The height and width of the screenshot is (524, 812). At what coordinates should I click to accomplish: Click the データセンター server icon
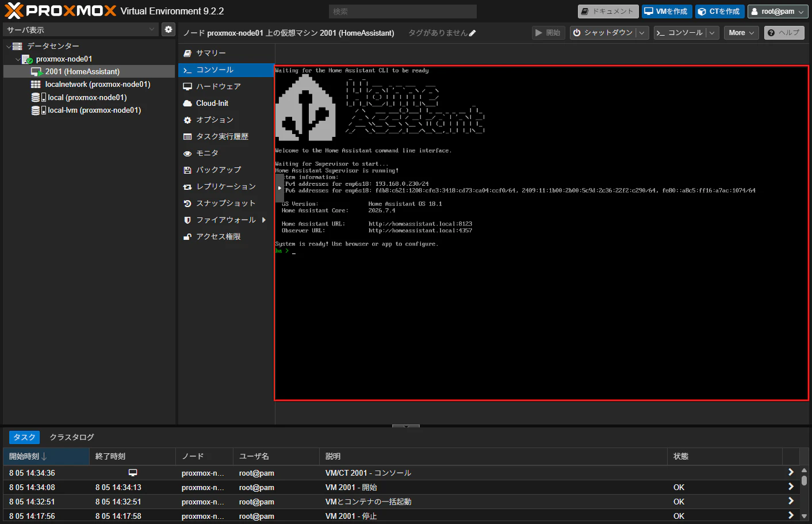pos(17,46)
